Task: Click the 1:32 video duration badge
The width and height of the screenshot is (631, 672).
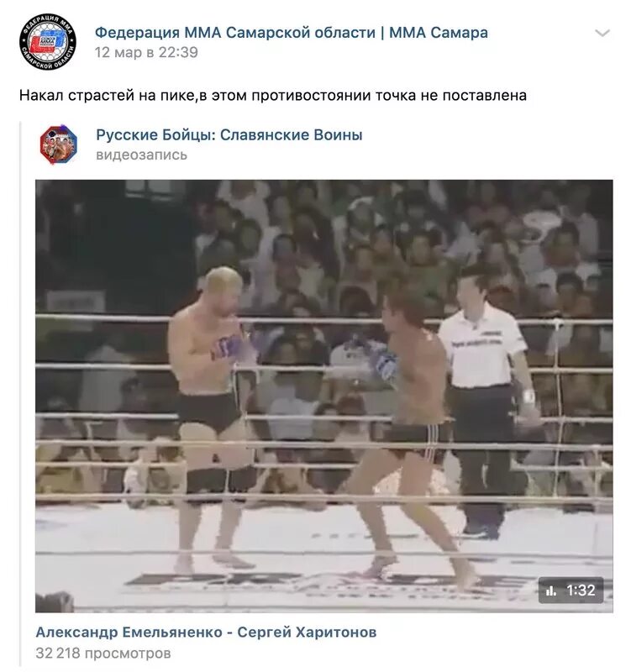Action: [571, 591]
